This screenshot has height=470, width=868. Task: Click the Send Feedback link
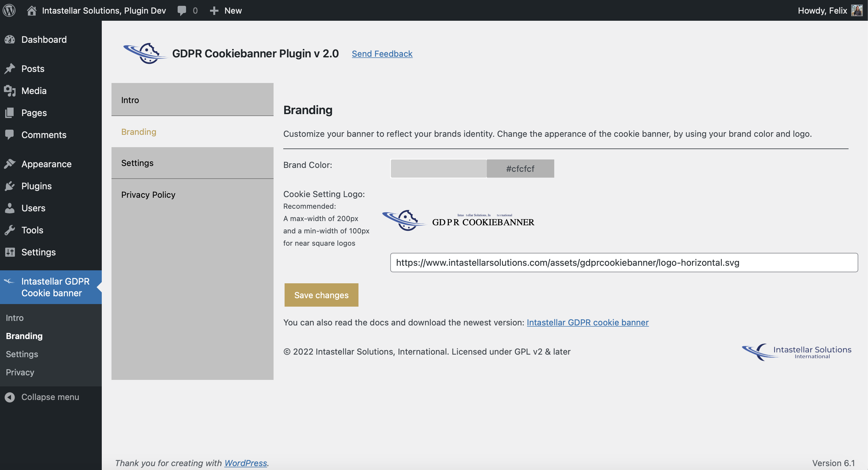tap(382, 53)
